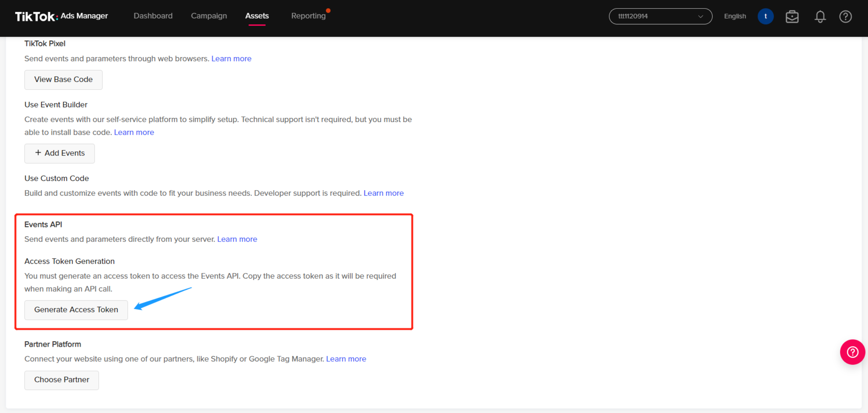
Task: Click View Base Code button
Action: [x=63, y=80]
